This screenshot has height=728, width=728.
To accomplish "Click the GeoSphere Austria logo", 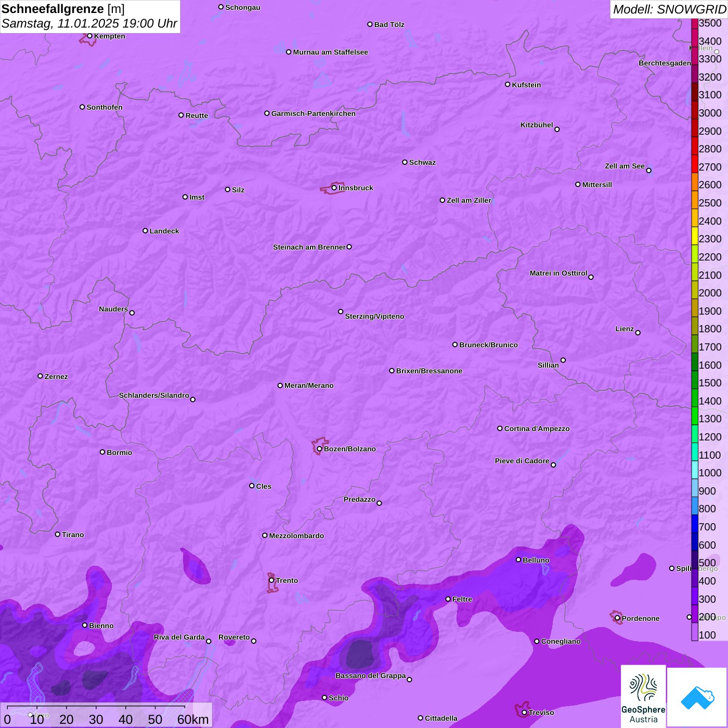I will tap(643, 697).
